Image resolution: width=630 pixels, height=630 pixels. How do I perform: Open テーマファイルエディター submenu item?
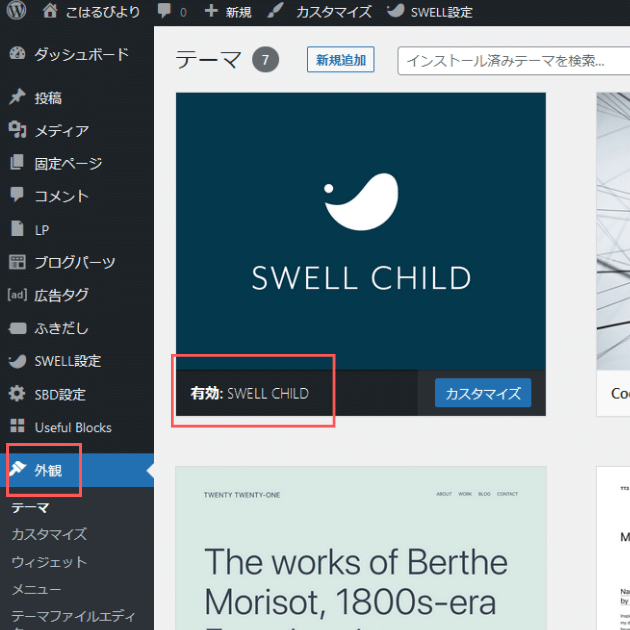point(73,619)
